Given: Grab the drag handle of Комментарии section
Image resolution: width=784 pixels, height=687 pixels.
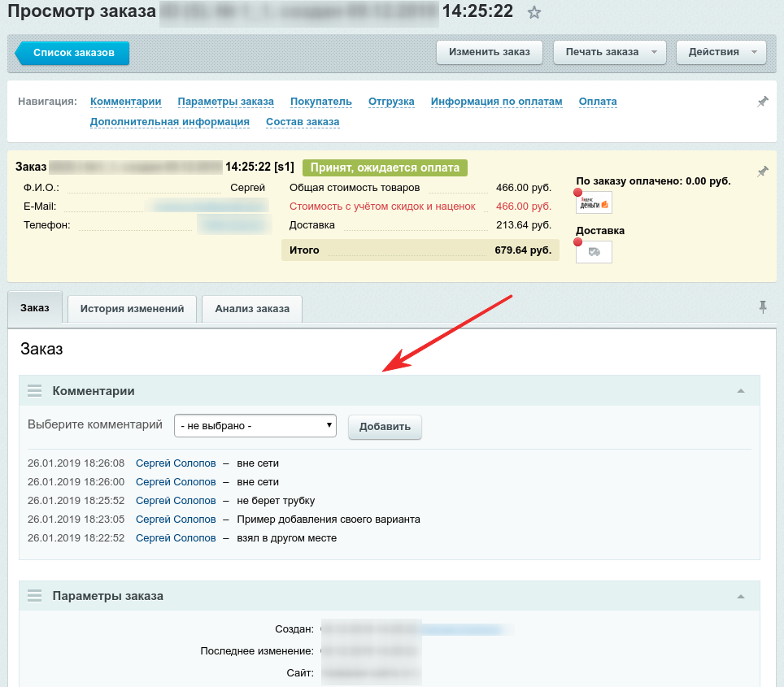Looking at the screenshot, I should pos(34,391).
